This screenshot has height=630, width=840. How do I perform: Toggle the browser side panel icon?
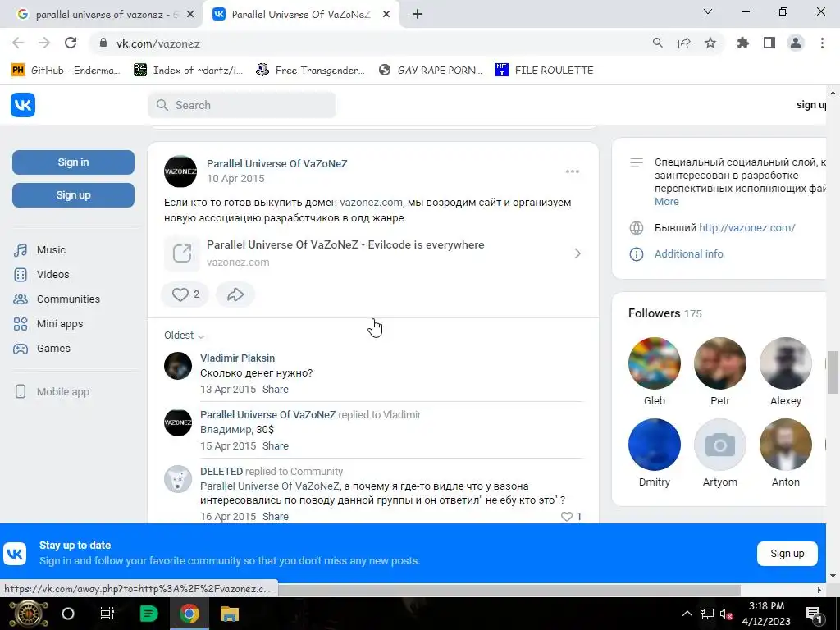[x=769, y=43]
